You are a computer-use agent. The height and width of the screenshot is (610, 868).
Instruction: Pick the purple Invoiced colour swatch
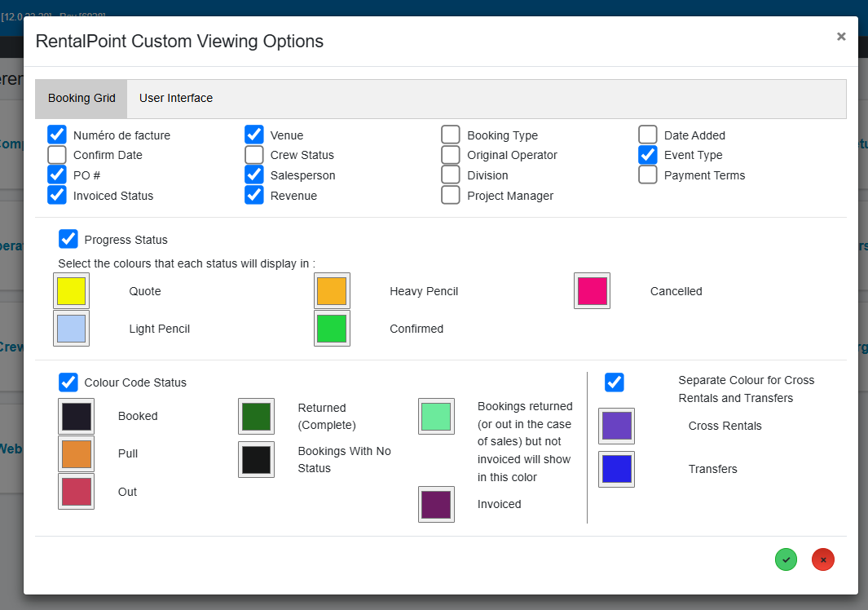pyautogui.click(x=436, y=505)
